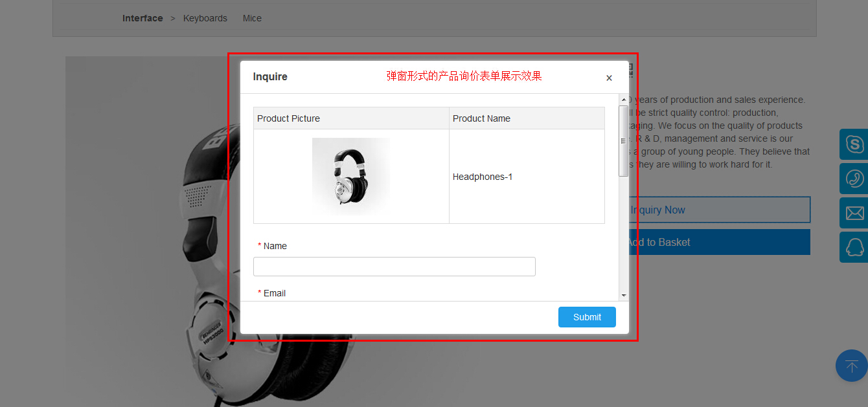Close the Inquire dialog with the X
Screen dimensions: 868x407
point(609,78)
